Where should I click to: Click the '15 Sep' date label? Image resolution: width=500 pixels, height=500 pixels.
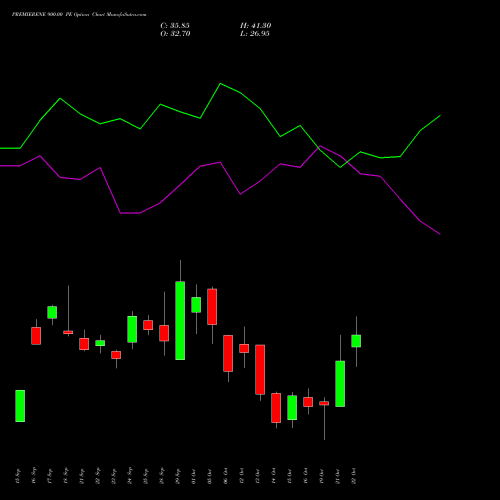point(18,476)
